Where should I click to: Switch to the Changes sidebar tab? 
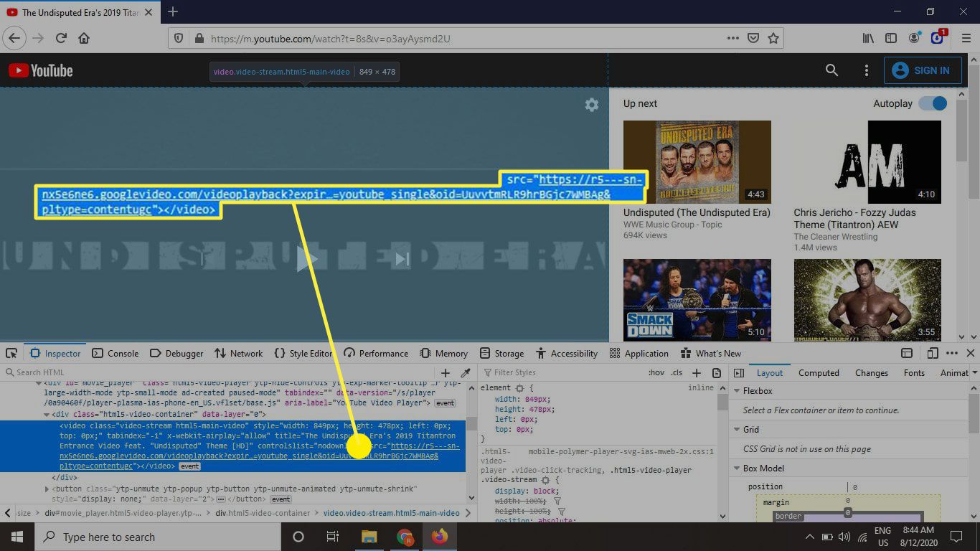(872, 373)
